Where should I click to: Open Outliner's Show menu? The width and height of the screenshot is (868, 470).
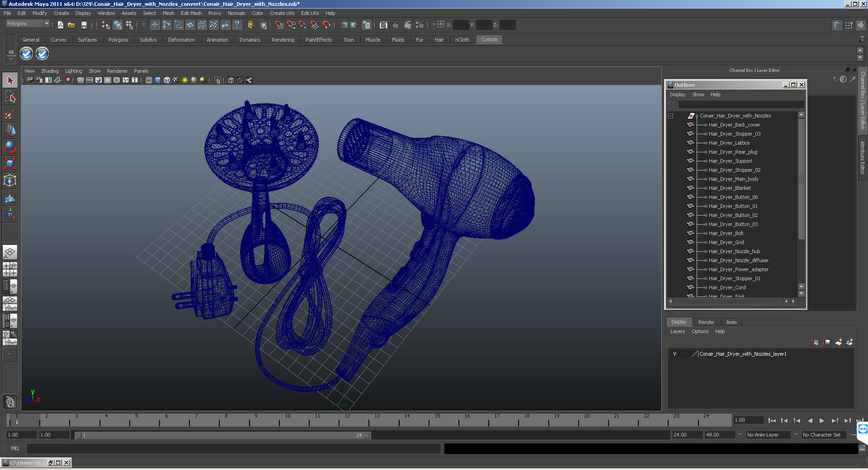[698, 94]
